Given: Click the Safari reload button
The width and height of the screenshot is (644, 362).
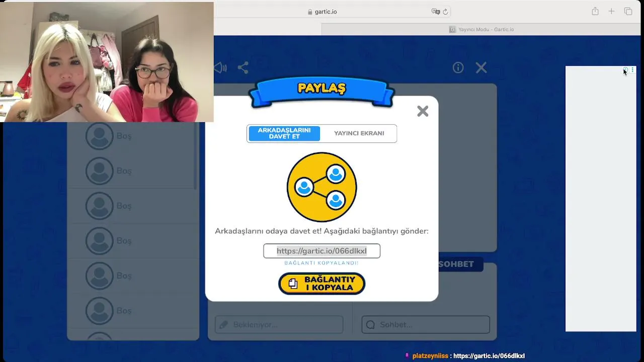Looking at the screenshot, I should click(445, 12).
